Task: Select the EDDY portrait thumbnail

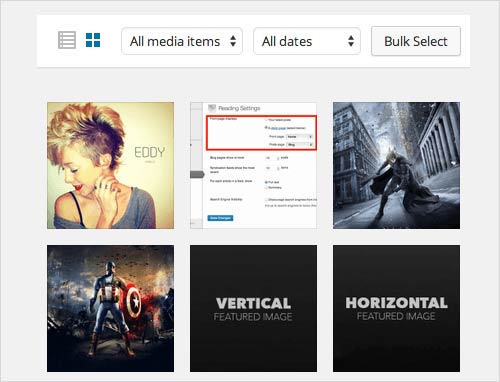Action: (110, 165)
